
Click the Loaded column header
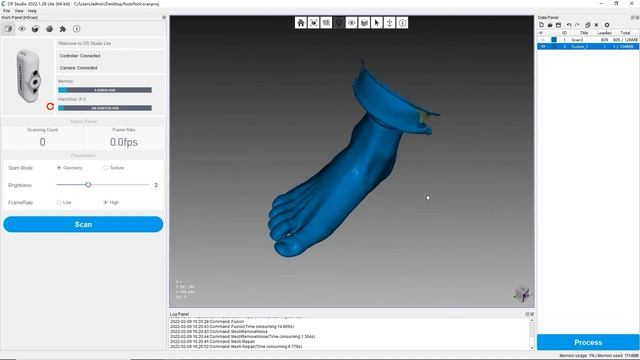[604, 33]
